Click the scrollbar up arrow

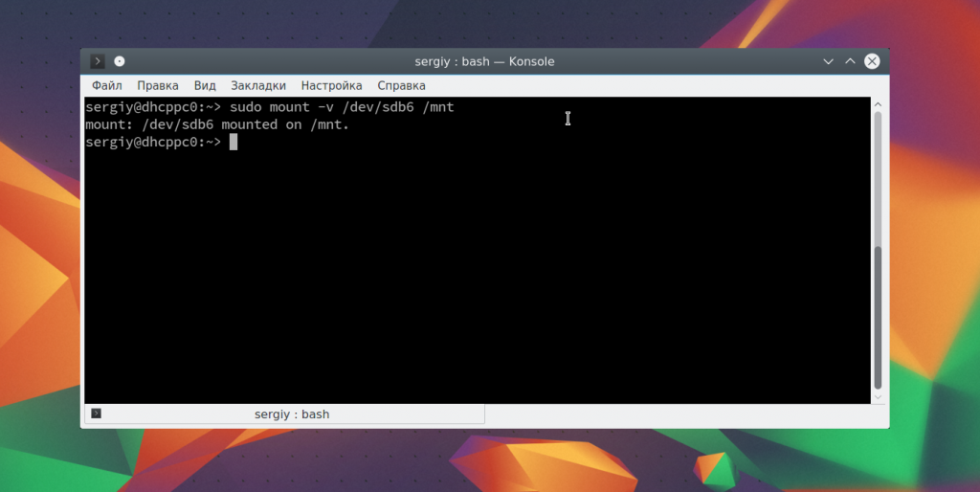[878, 103]
